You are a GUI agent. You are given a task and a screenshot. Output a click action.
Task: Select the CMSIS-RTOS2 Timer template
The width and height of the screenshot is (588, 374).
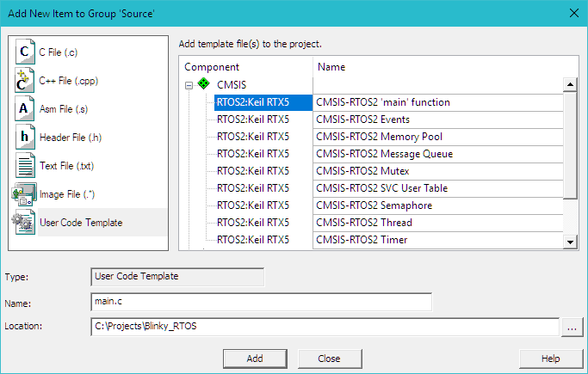[362, 240]
